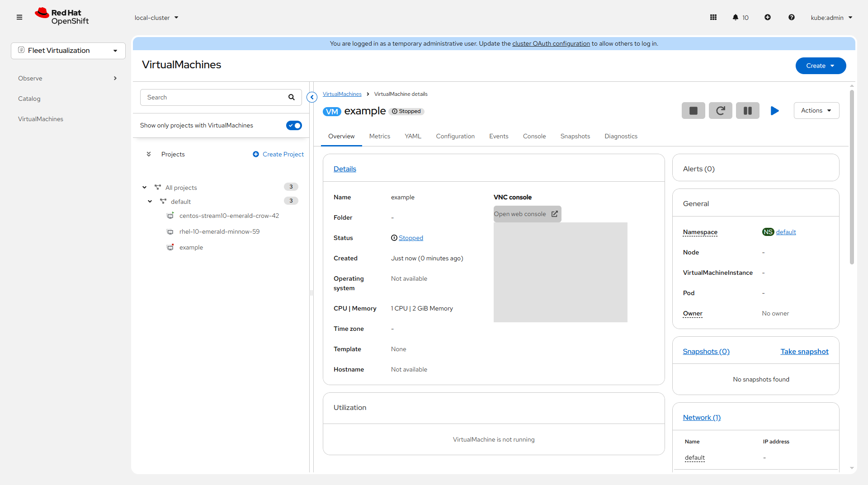Click the Restart VM icon

tap(720, 111)
